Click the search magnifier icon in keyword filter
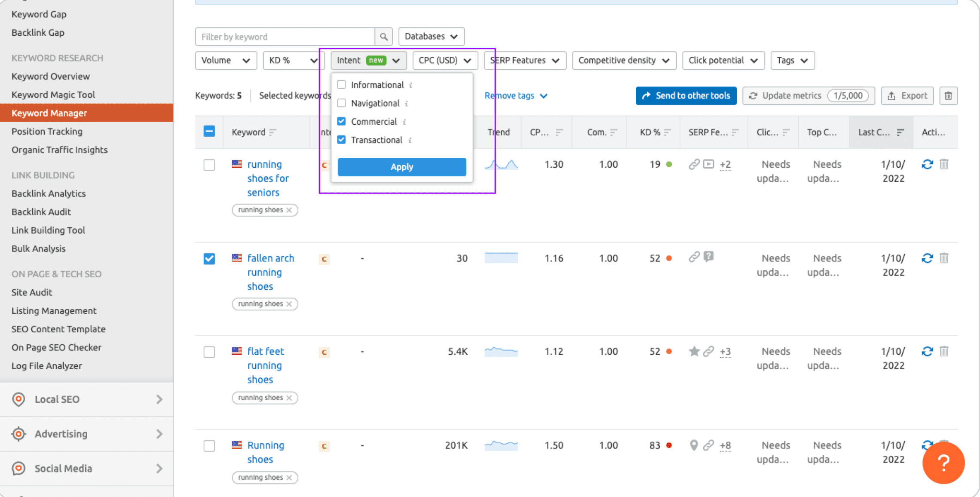Screen dimensions: 980x497 383,37
